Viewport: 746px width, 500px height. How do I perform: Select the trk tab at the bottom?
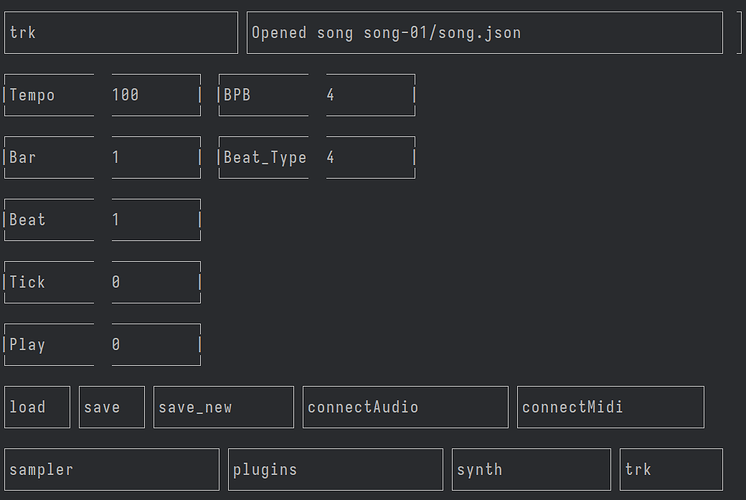click(671, 470)
